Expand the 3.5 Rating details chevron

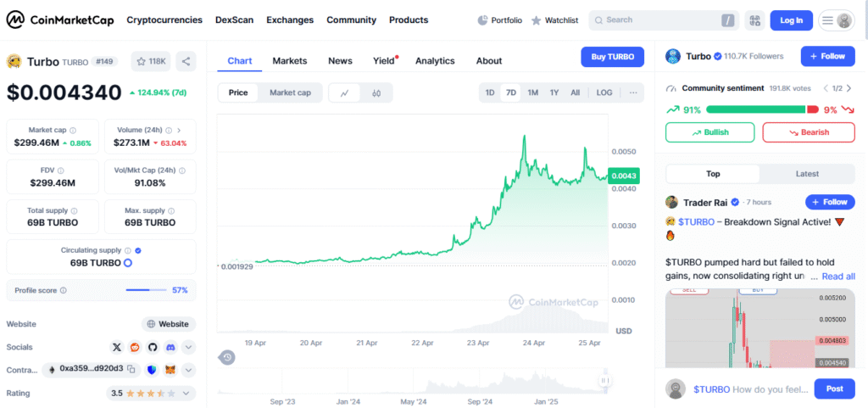pyautogui.click(x=186, y=394)
